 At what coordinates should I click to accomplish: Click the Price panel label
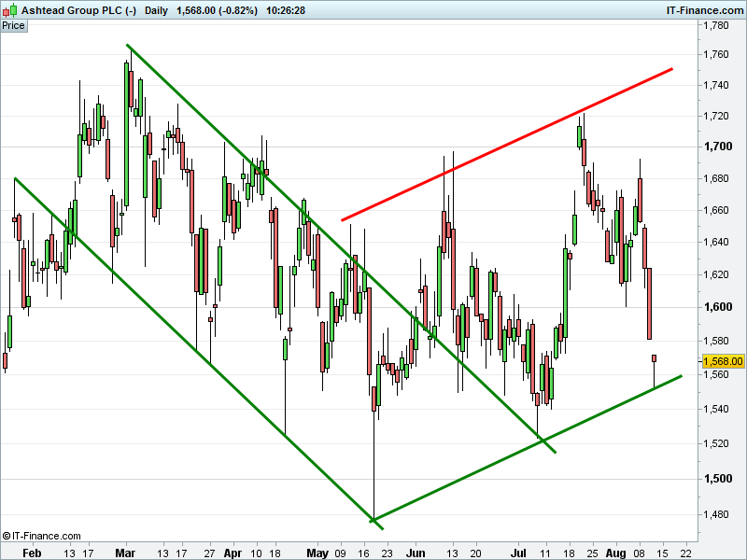tap(13, 26)
